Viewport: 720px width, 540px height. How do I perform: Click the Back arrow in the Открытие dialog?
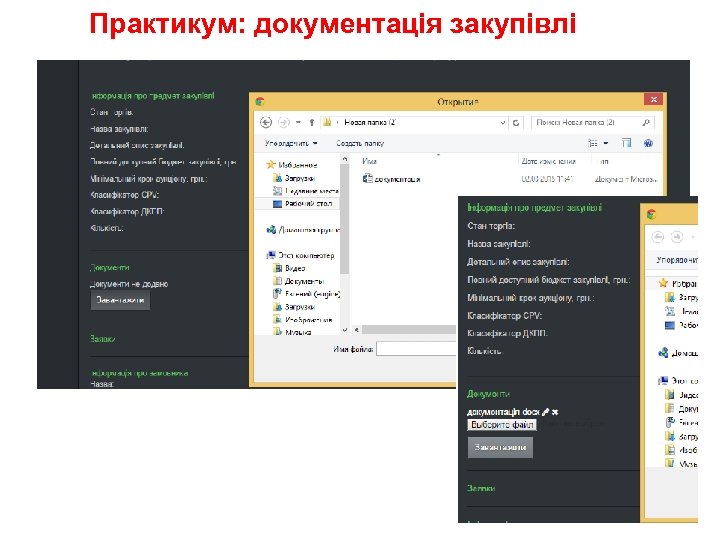[x=266, y=122]
